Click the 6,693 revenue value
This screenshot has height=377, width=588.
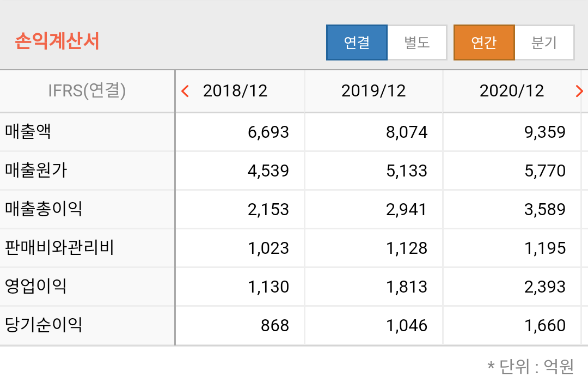[268, 132]
